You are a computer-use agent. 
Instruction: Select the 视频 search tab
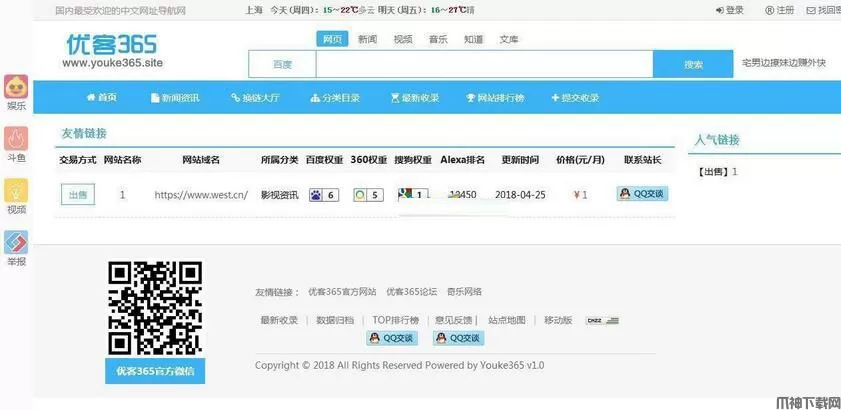click(403, 39)
